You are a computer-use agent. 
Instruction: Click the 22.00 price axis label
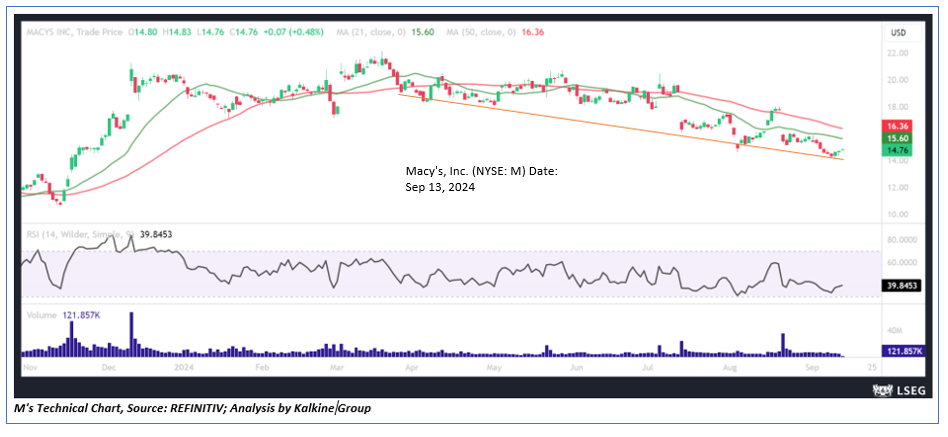(x=900, y=53)
